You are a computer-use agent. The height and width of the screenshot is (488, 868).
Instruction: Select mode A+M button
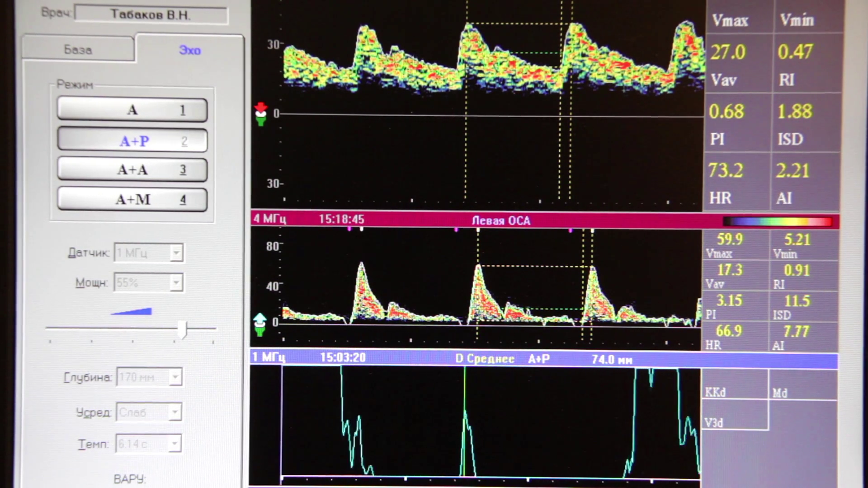point(132,199)
